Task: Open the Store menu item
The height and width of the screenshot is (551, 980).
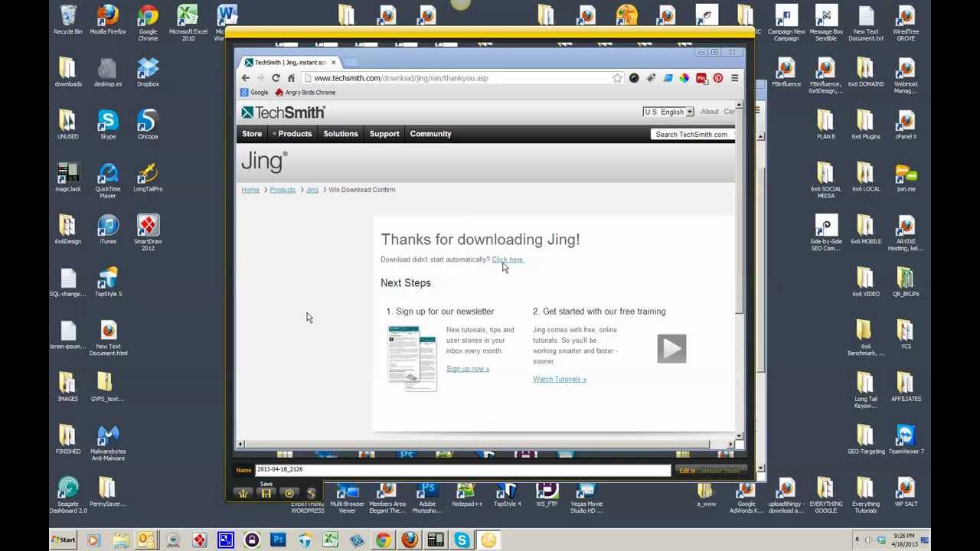Action: [x=252, y=134]
